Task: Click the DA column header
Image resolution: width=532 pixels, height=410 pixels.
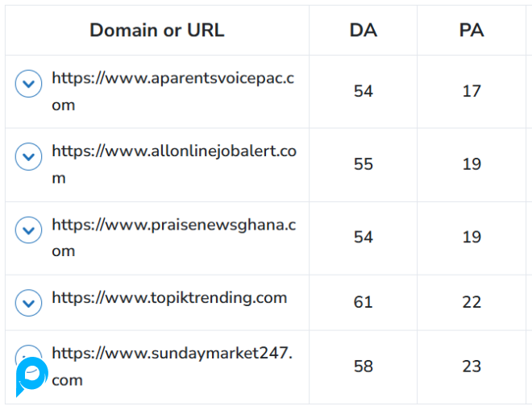Action: coord(363,31)
